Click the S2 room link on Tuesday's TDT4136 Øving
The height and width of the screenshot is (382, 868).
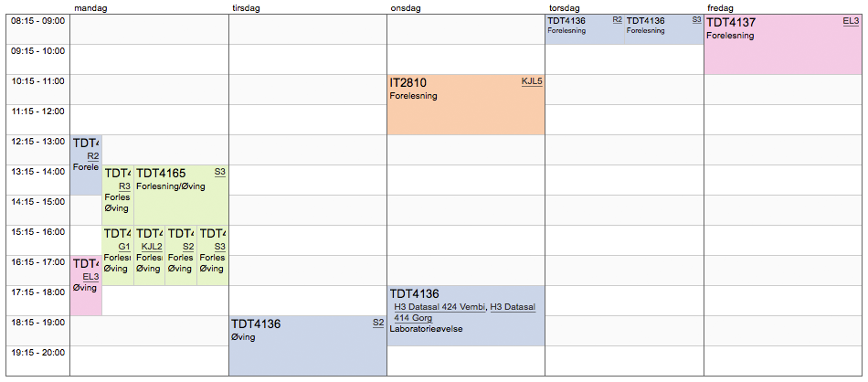tap(378, 323)
